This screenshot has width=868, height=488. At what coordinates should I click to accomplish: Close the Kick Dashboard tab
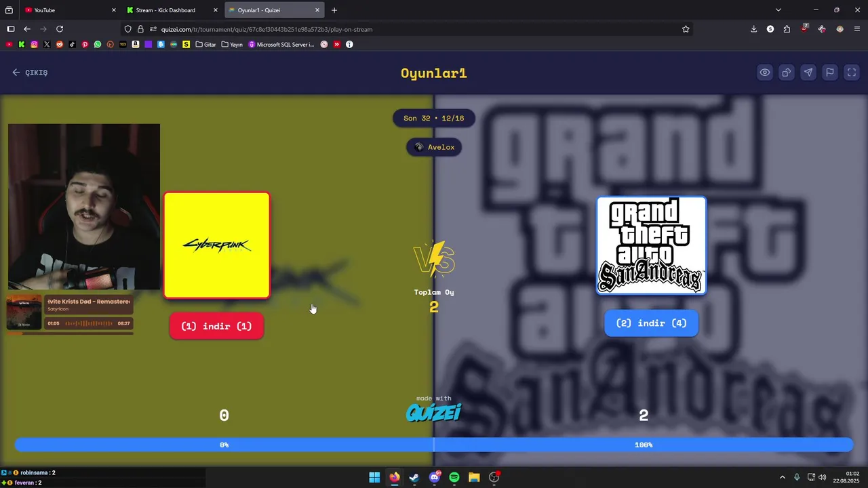tap(216, 10)
